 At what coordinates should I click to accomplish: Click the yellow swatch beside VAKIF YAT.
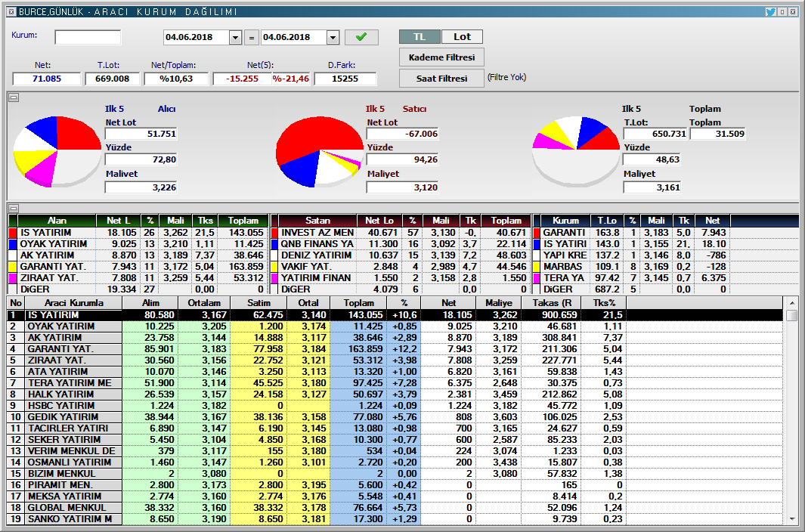pos(274,267)
